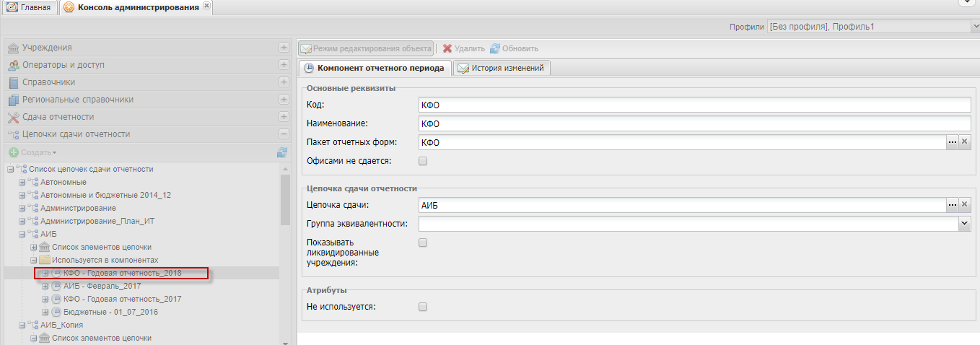This screenshot has width=980, height=345.
Task: Enable Показывать ликвидированные учреждения checkbox
Action: click(423, 243)
